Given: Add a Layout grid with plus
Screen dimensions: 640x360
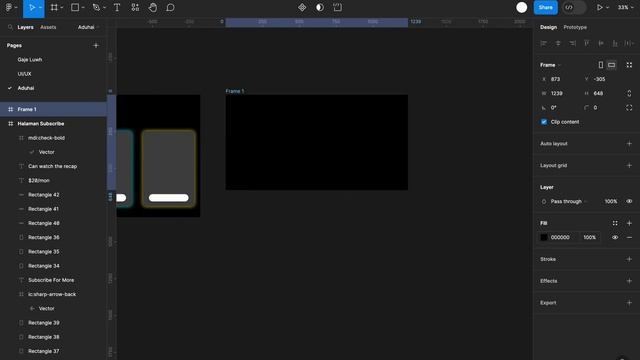Looking at the screenshot, I should (629, 165).
